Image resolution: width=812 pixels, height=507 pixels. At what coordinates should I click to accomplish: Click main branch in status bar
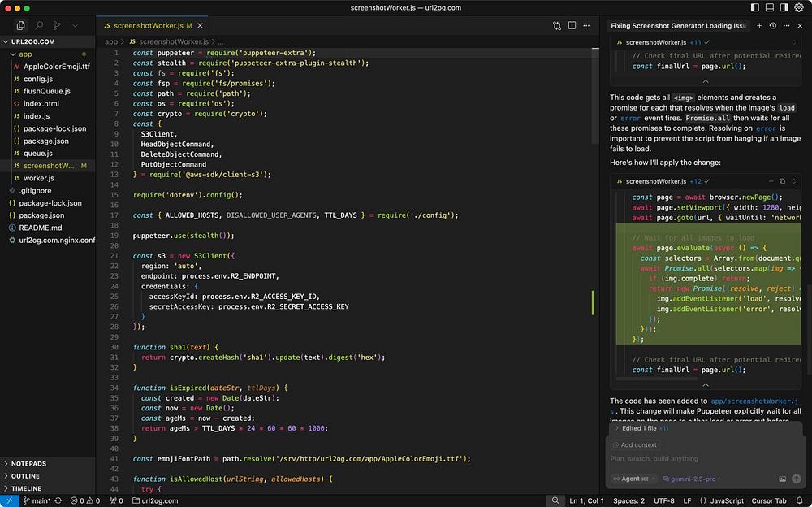click(37, 500)
